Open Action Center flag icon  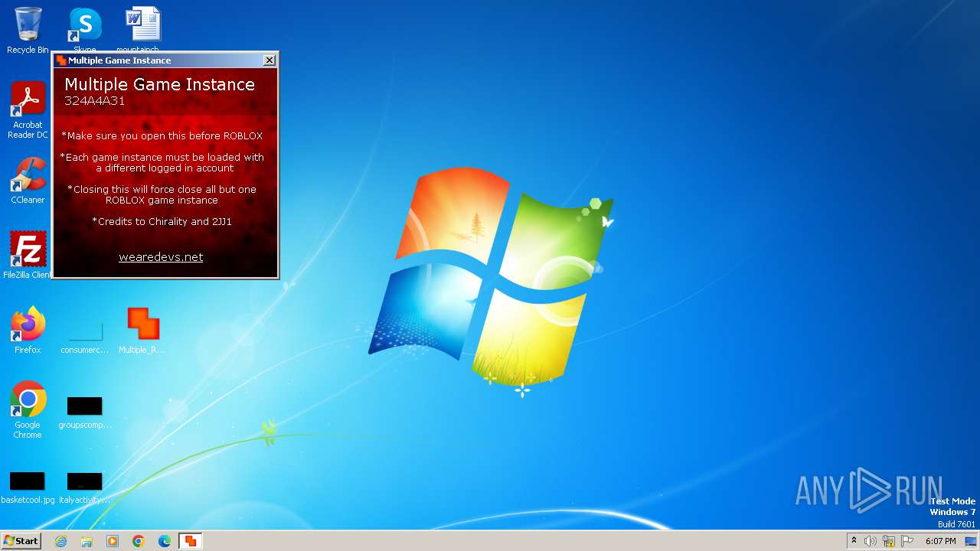pos(907,541)
